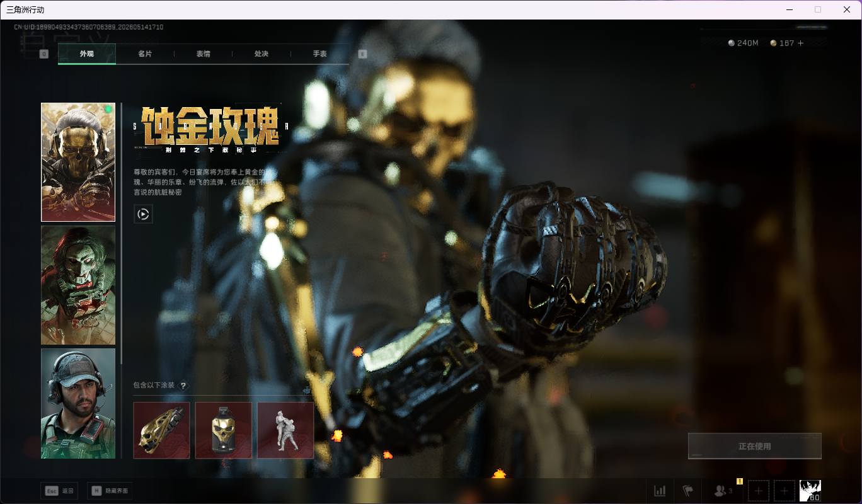862x504 pixels.
Task: View the golden gauntlet included item
Action: (161, 430)
